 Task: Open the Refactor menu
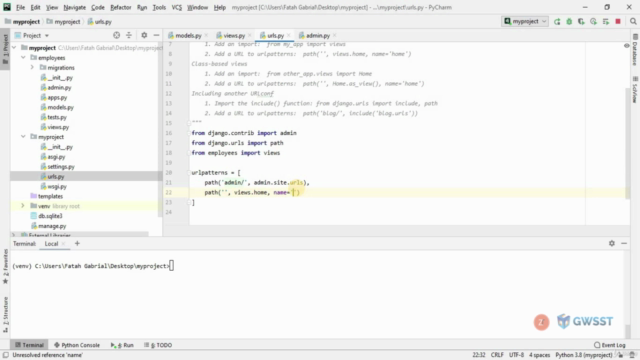click(120, 7)
